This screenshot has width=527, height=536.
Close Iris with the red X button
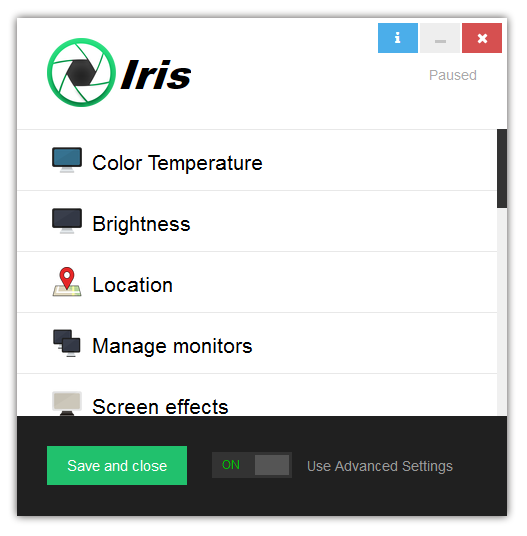click(482, 38)
